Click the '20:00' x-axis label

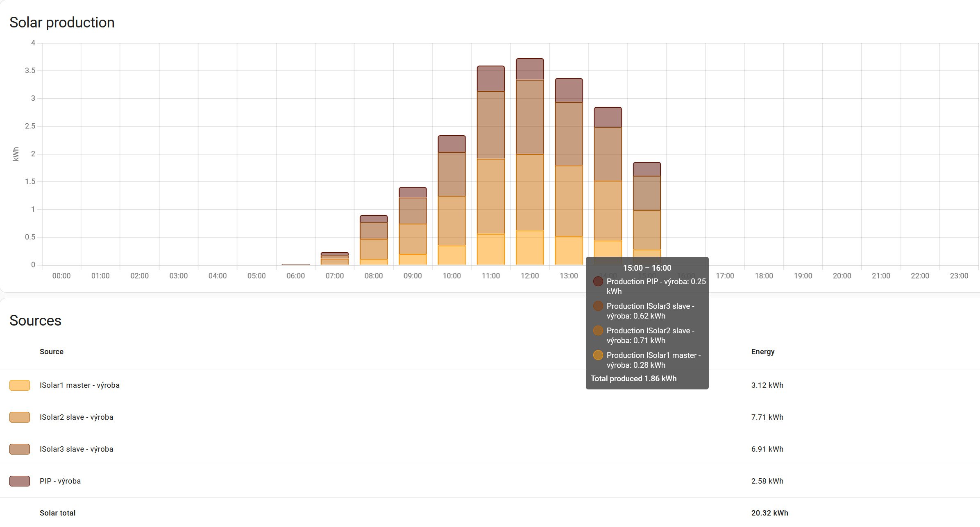pyautogui.click(x=842, y=276)
